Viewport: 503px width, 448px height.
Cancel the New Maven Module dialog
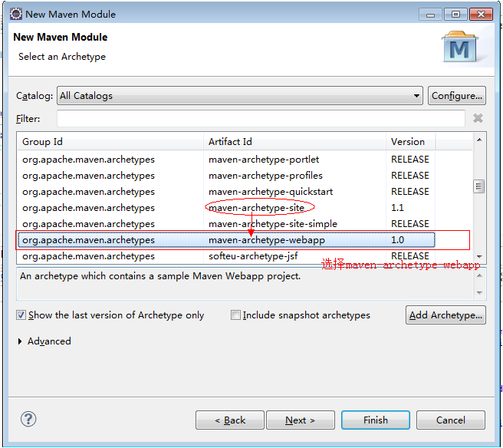coord(451,420)
